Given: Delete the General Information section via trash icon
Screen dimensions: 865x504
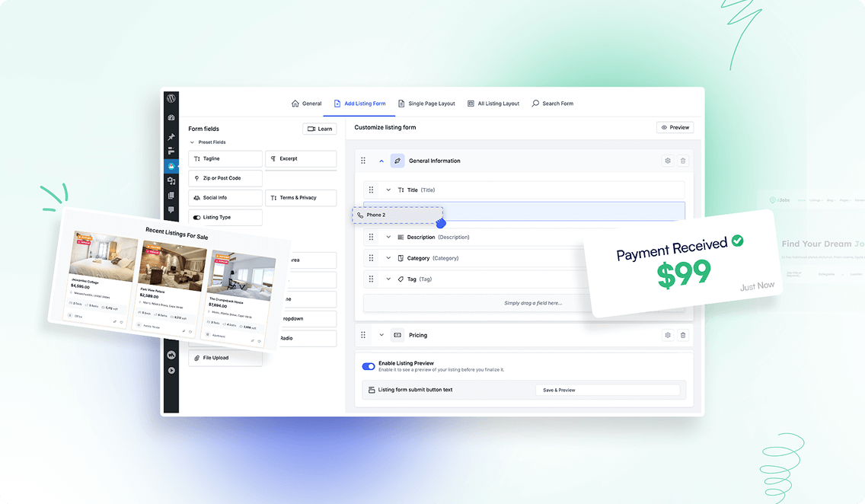Looking at the screenshot, I should pos(683,161).
